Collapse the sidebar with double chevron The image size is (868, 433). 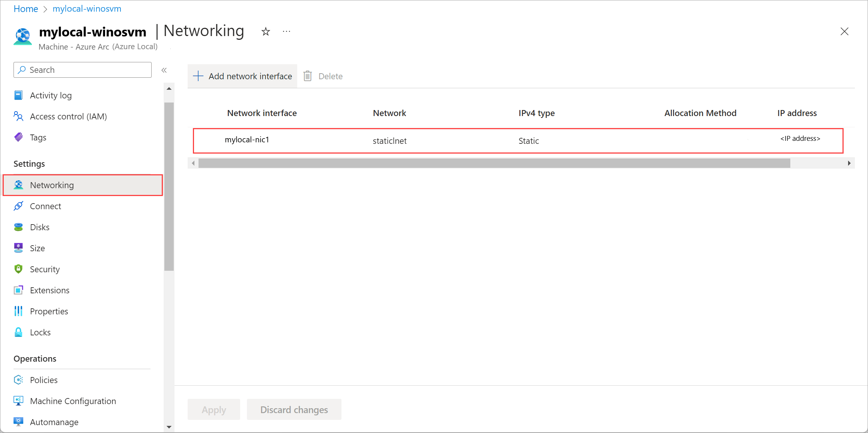click(164, 70)
